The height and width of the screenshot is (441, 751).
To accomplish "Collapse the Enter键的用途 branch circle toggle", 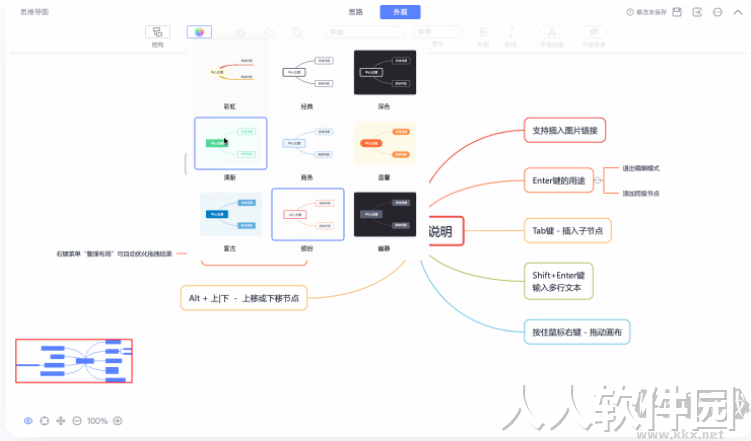I will click(598, 181).
